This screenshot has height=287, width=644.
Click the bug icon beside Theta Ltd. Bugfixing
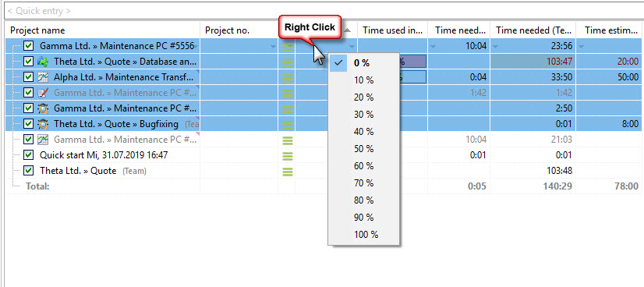[43, 124]
